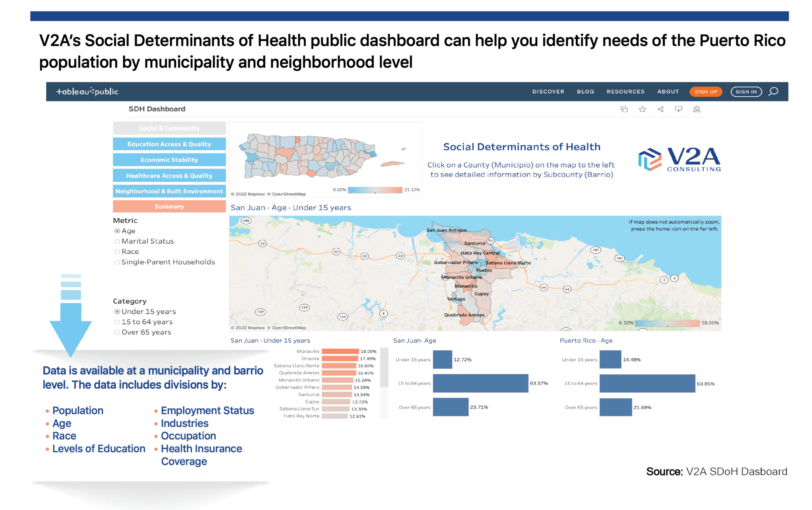Share the SDH Dashboard
The image size is (812, 510).
pyautogui.click(x=661, y=109)
